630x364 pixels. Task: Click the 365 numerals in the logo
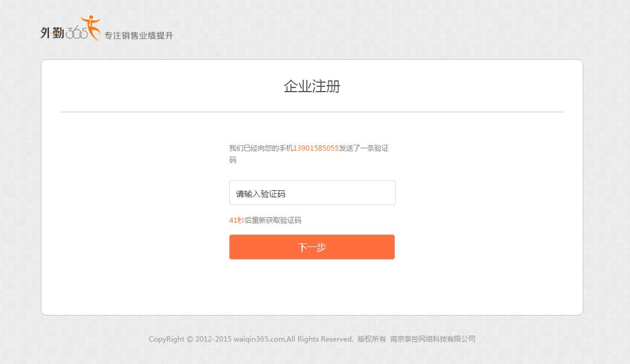coord(76,32)
